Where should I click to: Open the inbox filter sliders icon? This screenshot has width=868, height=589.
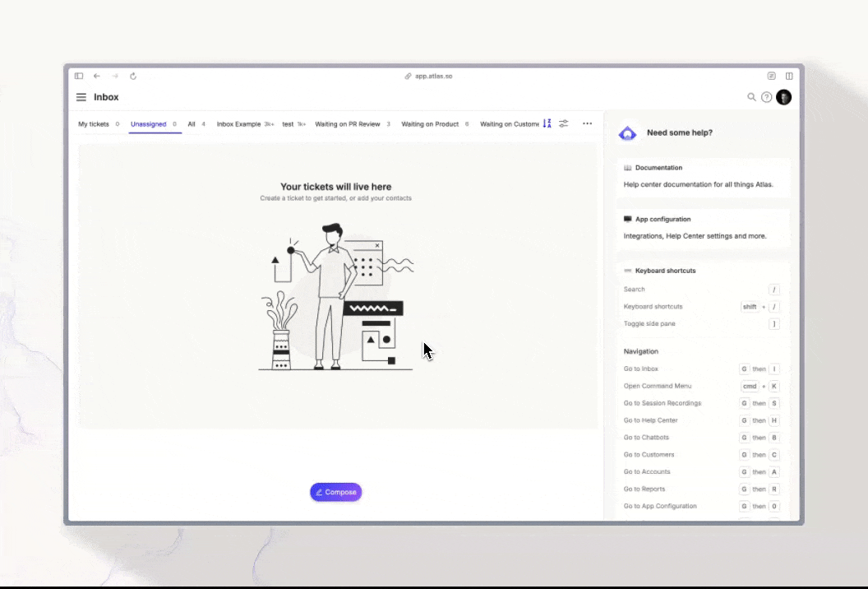tap(564, 123)
